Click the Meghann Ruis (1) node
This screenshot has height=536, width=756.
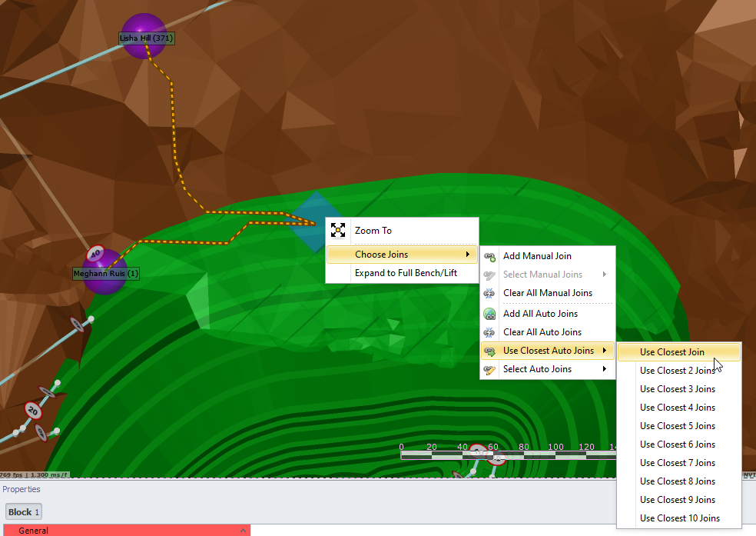point(104,271)
